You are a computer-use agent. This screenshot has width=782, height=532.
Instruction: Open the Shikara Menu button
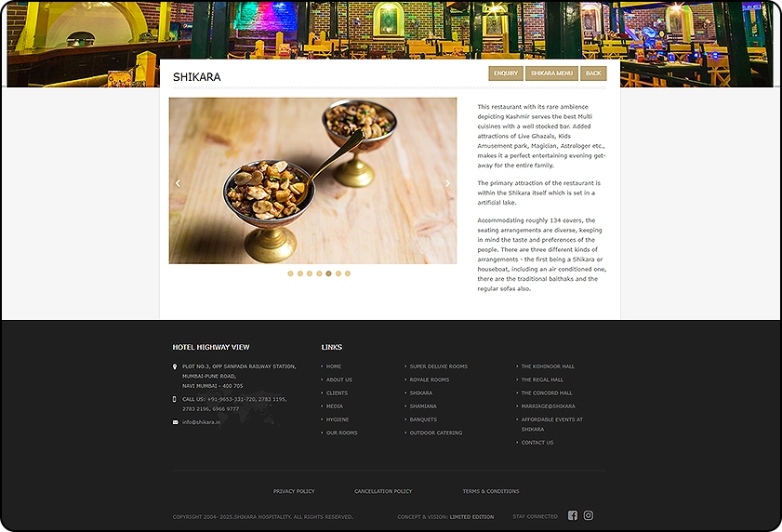552,73
